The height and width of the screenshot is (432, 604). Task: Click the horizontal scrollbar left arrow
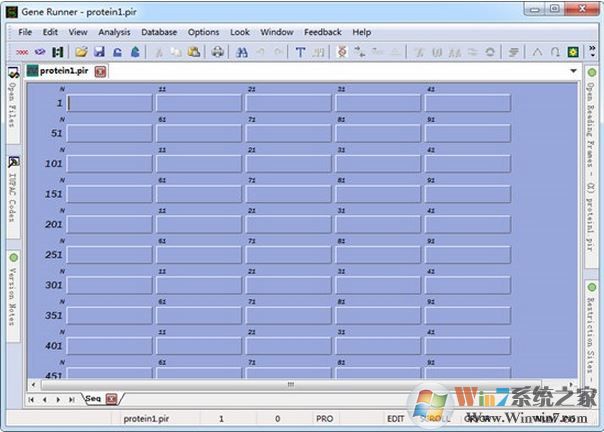pyautogui.click(x=34, y=385)
